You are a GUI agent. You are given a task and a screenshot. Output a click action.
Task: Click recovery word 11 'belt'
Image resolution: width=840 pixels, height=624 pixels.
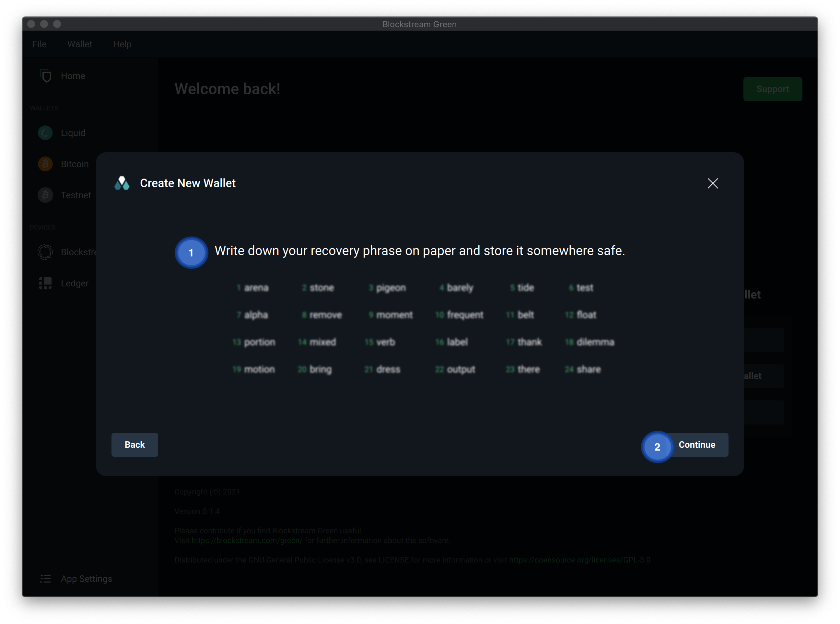(526, 315)
